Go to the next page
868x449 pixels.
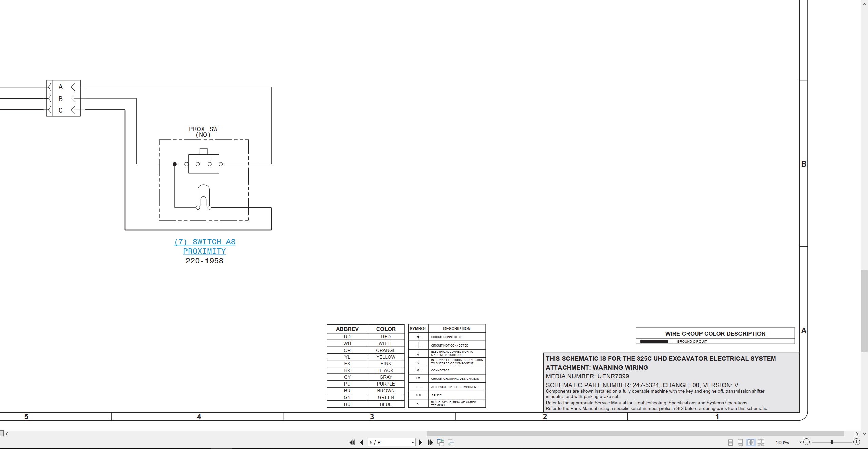click(421, 442)
